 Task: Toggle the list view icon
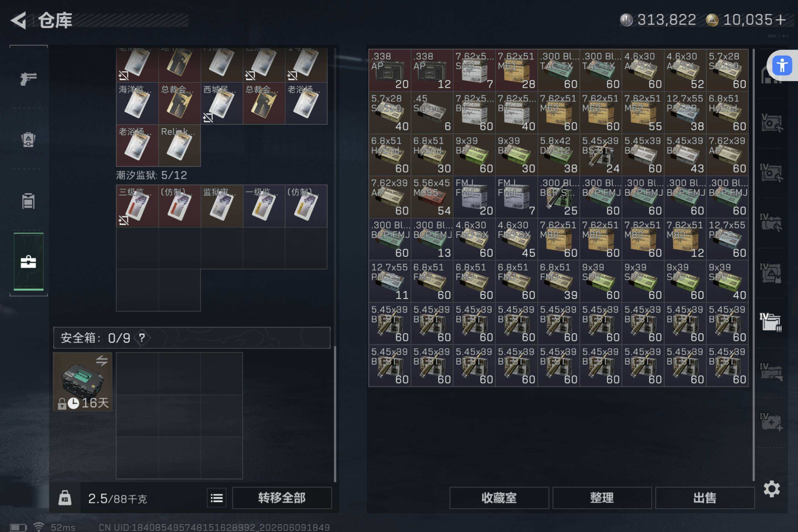tap(217, 498)
